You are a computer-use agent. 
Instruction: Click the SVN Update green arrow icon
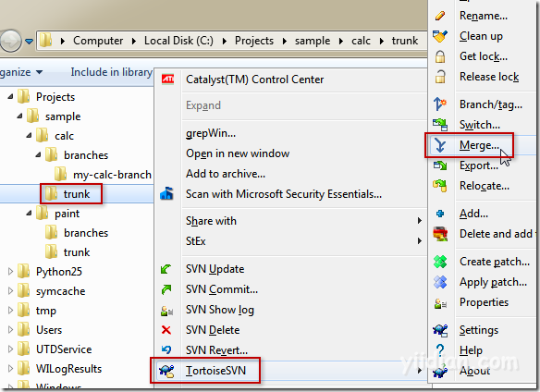tap(166, 269)
